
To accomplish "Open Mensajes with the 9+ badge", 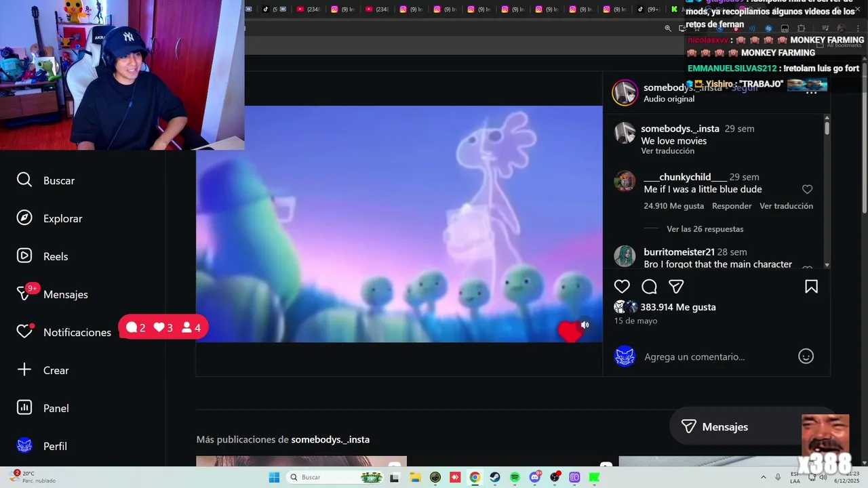I will click(52, 294).
